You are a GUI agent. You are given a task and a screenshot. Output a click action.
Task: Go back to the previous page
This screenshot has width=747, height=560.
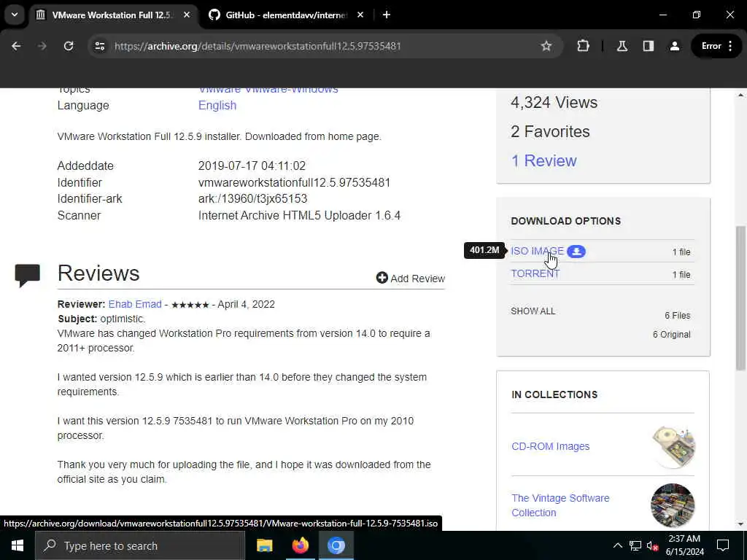coord(16,46)
